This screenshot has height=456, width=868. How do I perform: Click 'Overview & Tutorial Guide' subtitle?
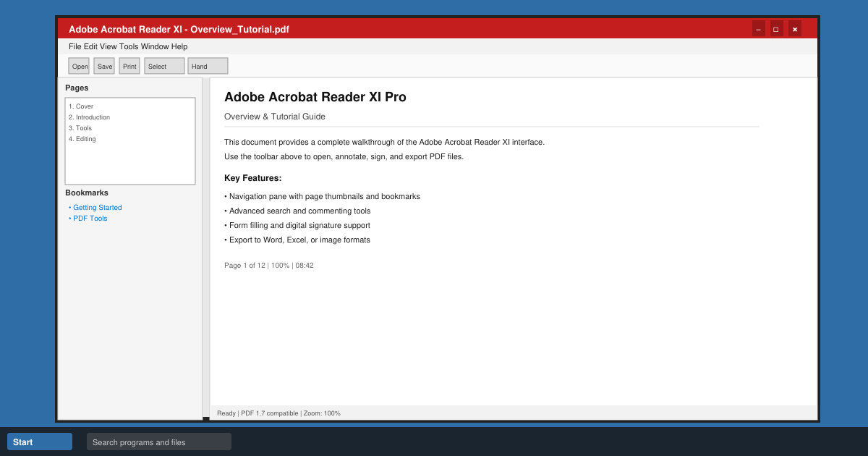click(x=275, y=117)
